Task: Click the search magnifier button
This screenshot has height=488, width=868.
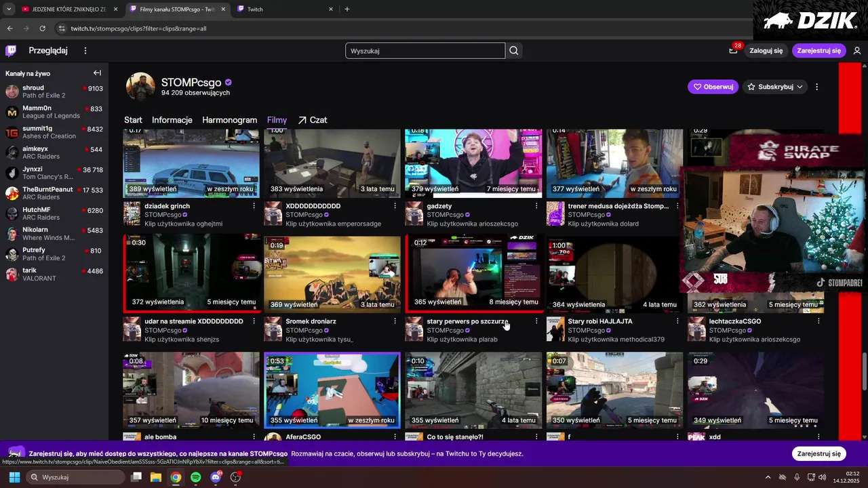Action: point(514,51)
